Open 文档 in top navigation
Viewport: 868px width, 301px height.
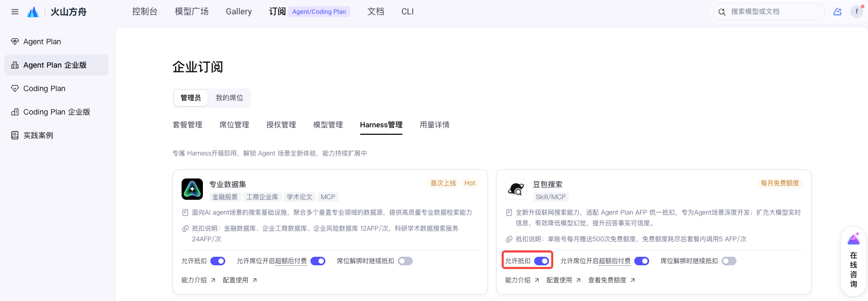click(376, 12)
